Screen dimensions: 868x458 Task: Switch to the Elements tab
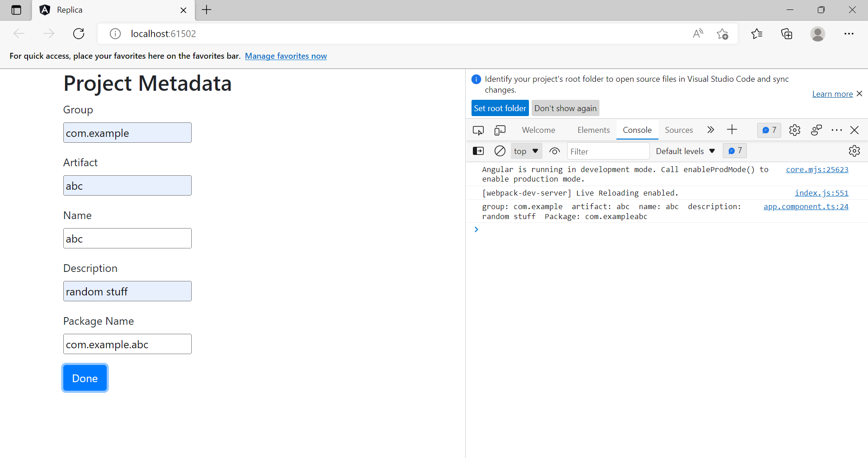coord(594,130)
